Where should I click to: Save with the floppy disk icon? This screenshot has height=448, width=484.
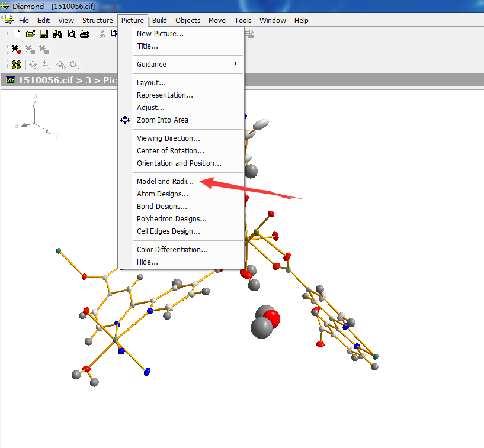[x=44, y=34]
